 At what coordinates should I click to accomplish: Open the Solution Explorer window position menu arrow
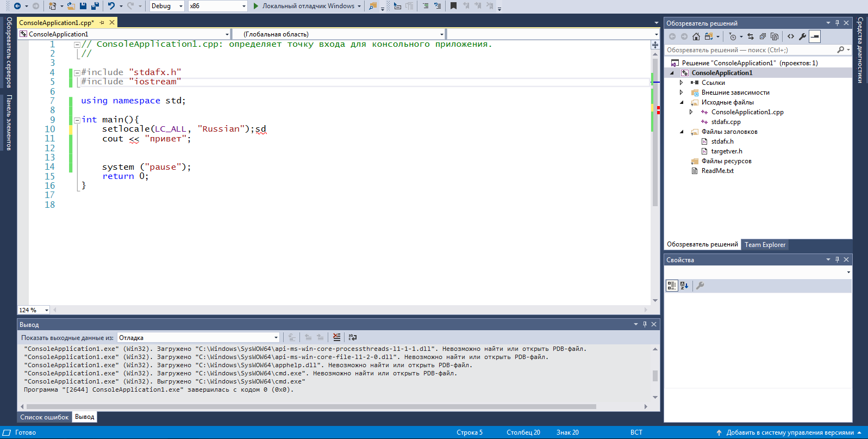tap(828, 23)
